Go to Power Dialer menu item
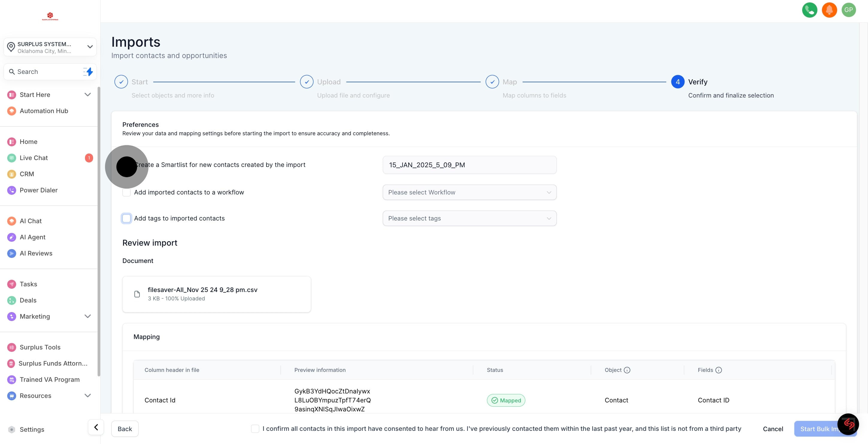 pyautogui.click(x=38, y=190)
